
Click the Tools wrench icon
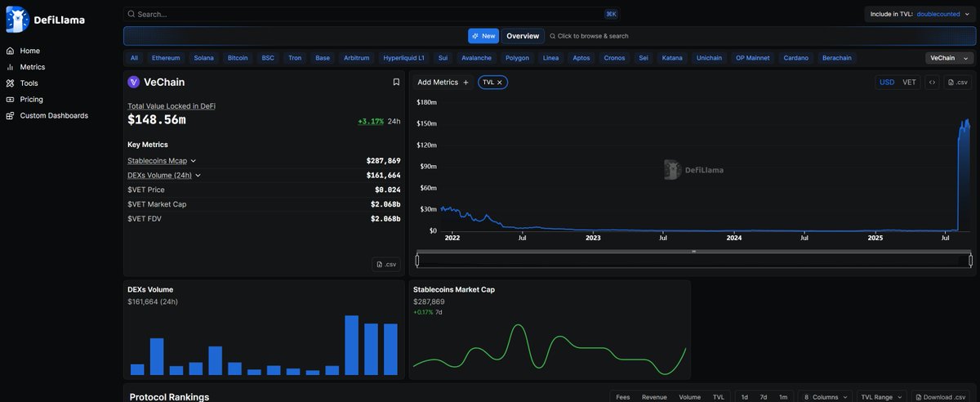(10, 83)
